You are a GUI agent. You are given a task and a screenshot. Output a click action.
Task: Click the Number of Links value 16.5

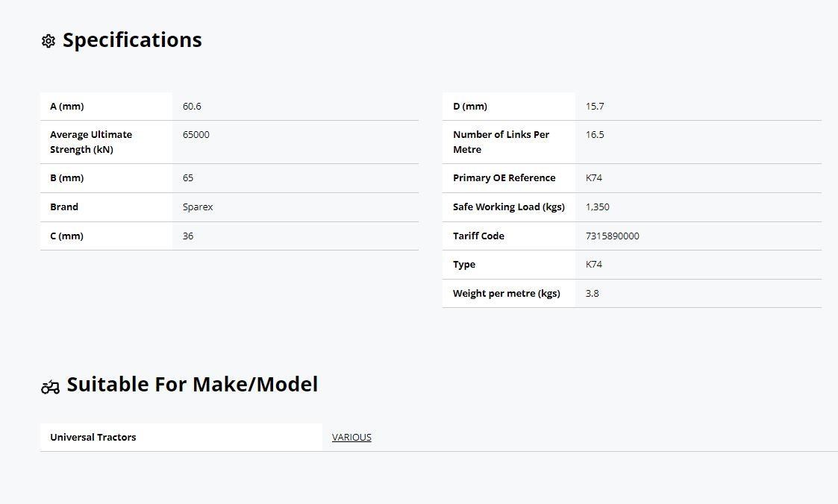pos(595,134)
